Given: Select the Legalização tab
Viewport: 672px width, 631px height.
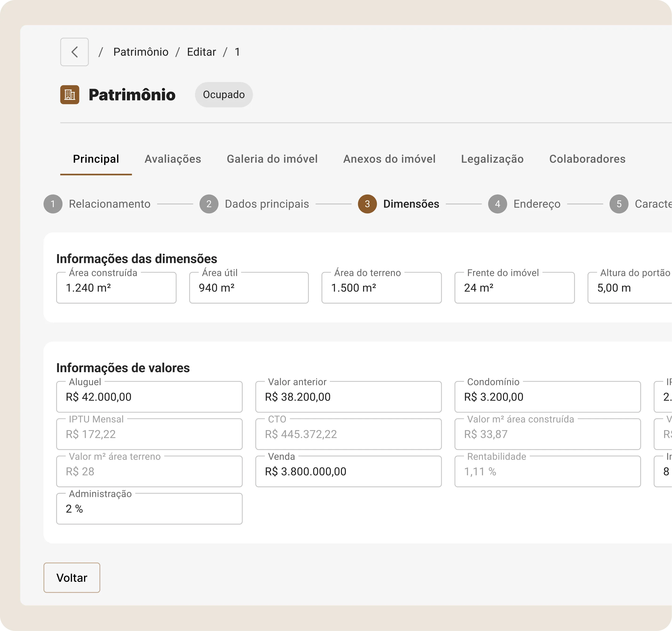Looking at the screenshot, I should [492, 159].
